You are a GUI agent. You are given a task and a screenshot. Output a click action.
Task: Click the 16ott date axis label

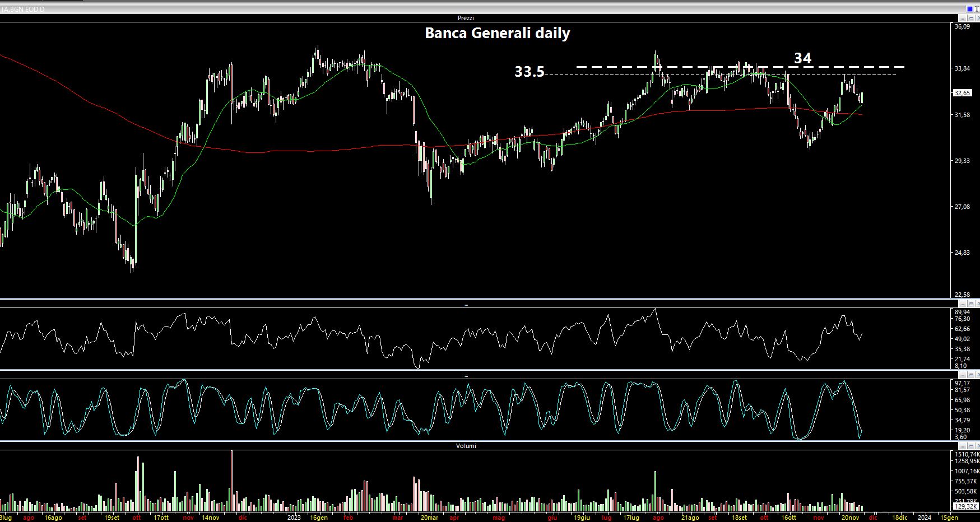(x=788, y=518)
